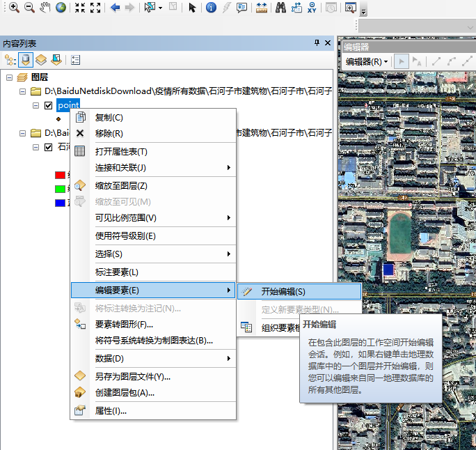Select 使用符号级别(E)
Viewport: 476px width, 450px height.
pyautogui.click(x=153, y=235)
